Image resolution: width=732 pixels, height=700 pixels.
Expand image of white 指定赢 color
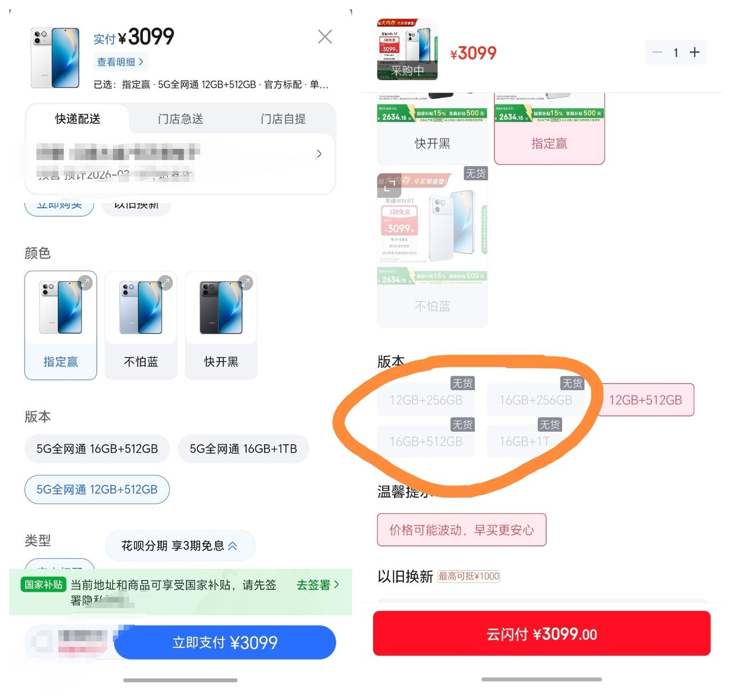[85, 283]
